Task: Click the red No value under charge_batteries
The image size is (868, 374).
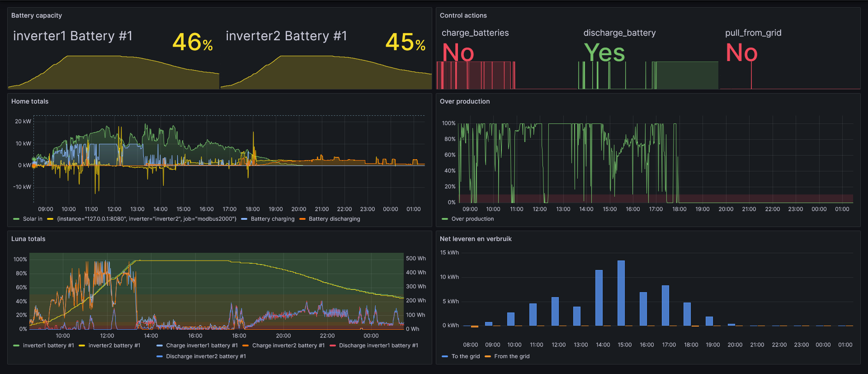Action: pos(458,52)
